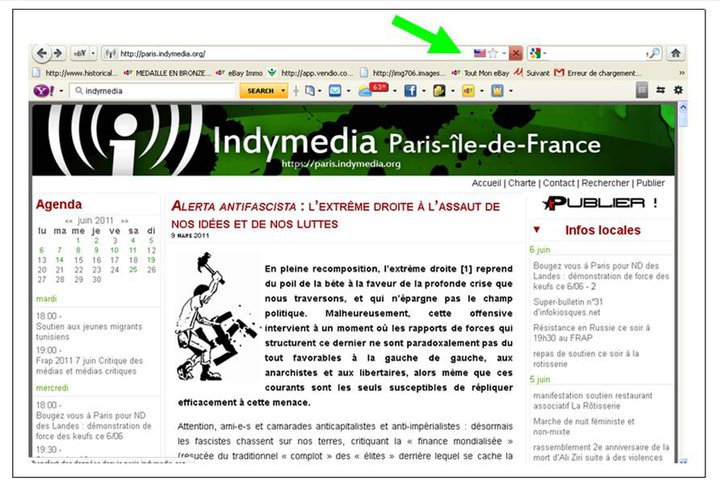Click the weather icon showing 63°
Viewport: 720px width, 495px height.
click(374, 90)
